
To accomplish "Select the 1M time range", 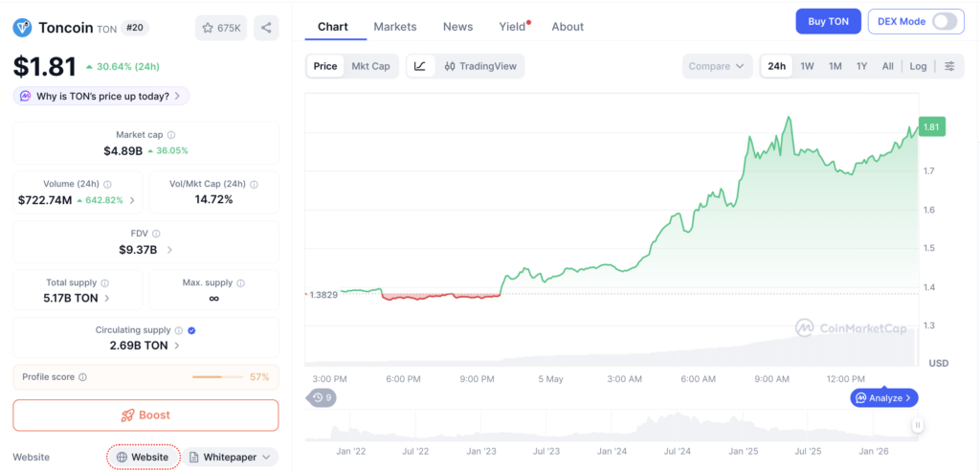I will (835, 66).
